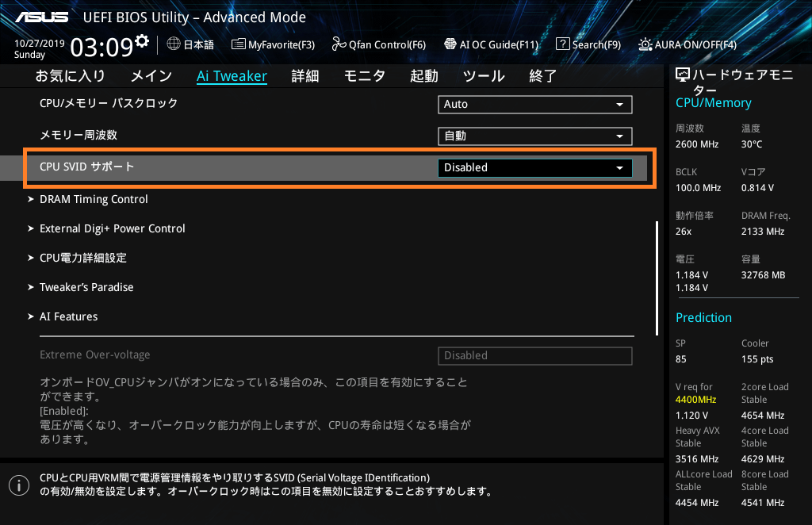Click MyFavorite(F3) label

point(282,44)
